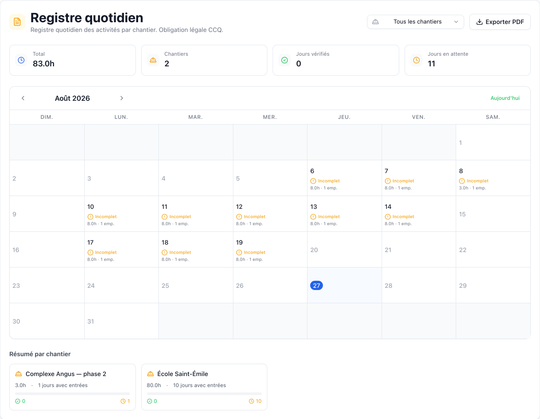Click the blue clock icon beside Total
The height and width of the screenshot is (419, 540).
point(21,60)
